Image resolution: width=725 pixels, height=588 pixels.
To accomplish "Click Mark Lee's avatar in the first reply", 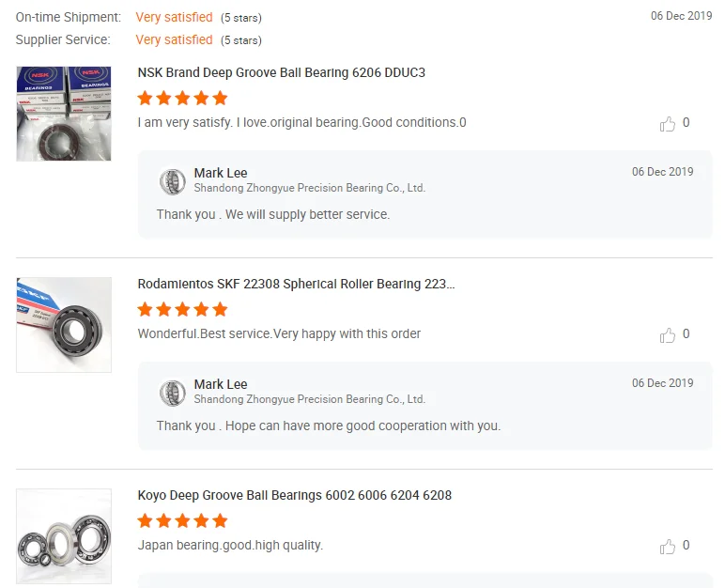I will tap(173, 181).
